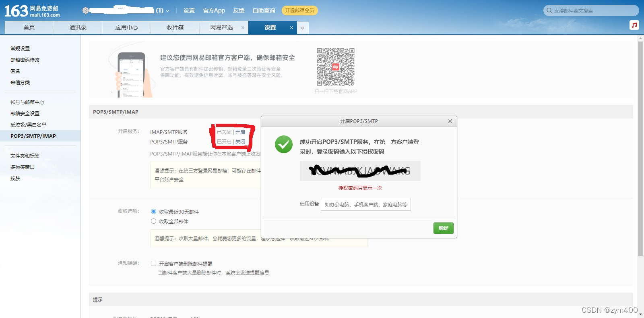Screen dimensions: 644x318
Task: Click scrollbar up arrow
Action: (640, 38)
